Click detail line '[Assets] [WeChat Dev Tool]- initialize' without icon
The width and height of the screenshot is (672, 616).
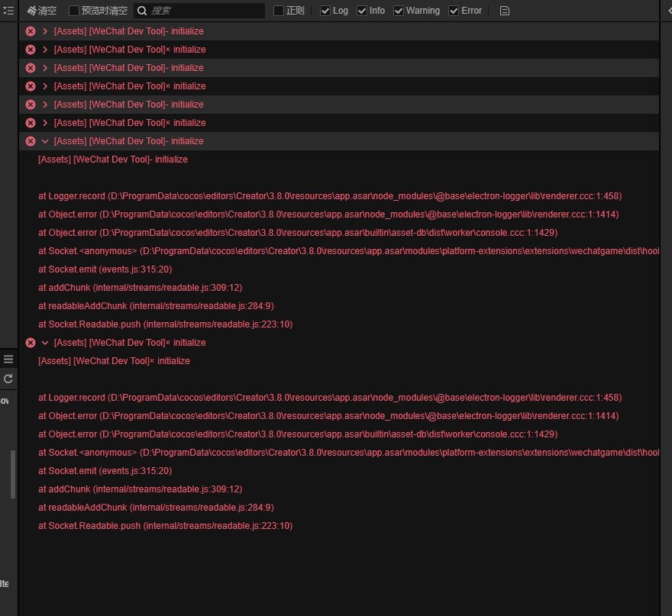pyautogui.click(x=113, y=160)
